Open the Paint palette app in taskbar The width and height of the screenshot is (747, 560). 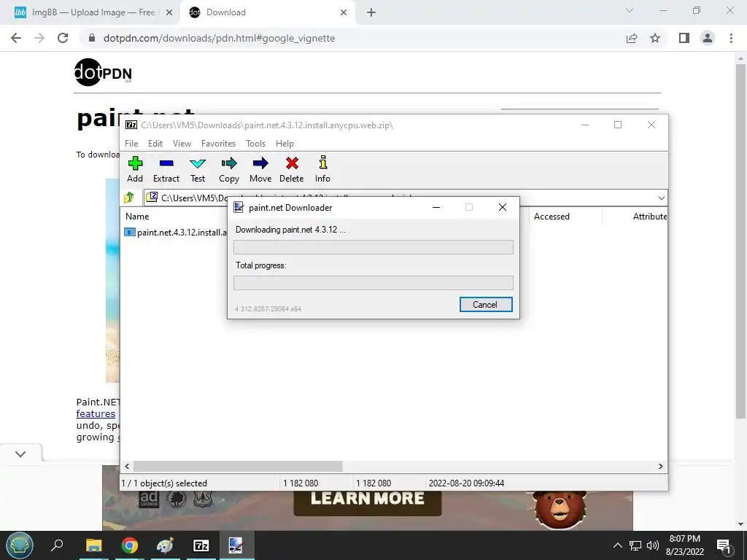[x=166, y=545]
